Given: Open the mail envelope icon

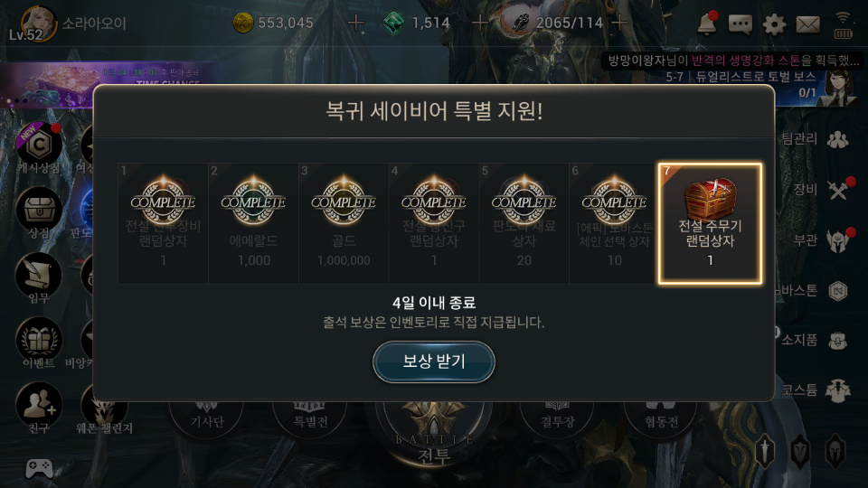Looking at the screenshot, I should pyautogui.click(x=807, y=23).
